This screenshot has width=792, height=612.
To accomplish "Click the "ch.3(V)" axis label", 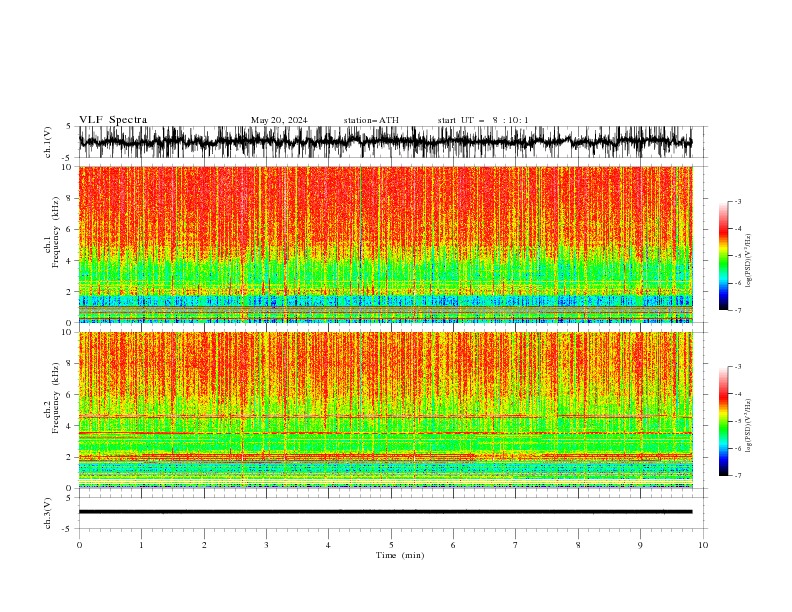I will [x=48, y=513].
